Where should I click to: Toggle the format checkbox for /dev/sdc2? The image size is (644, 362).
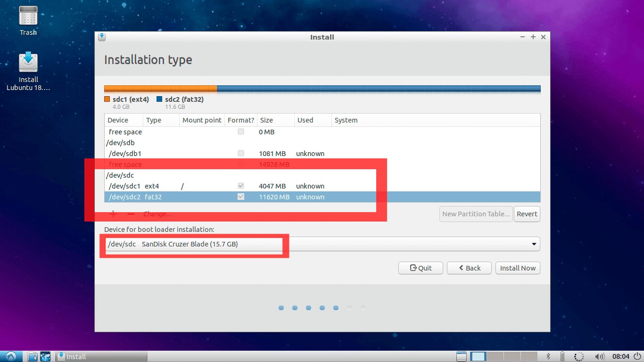point(241,197)
